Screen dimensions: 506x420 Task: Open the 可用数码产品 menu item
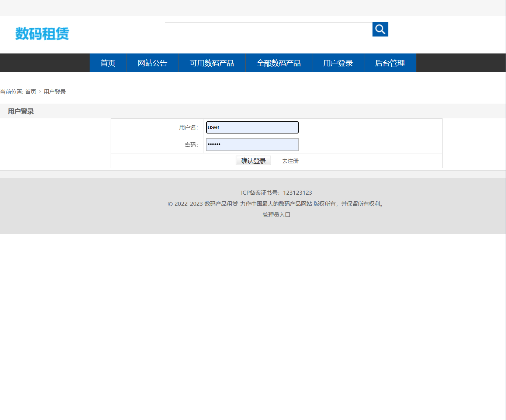click(x=212, y=63)
